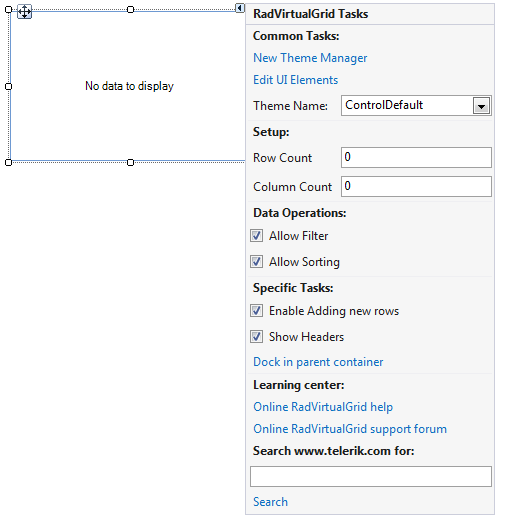The width and height of the screenshot is (505, 522).
Task: Click the Row Count label
Action: (x=283, y=158)
